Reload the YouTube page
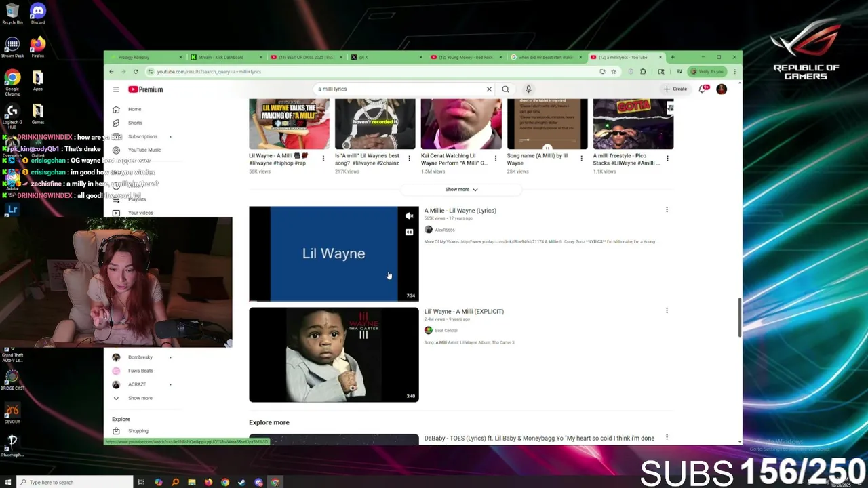The height and width of the screenshot is (488, 868). pos(136,71)
